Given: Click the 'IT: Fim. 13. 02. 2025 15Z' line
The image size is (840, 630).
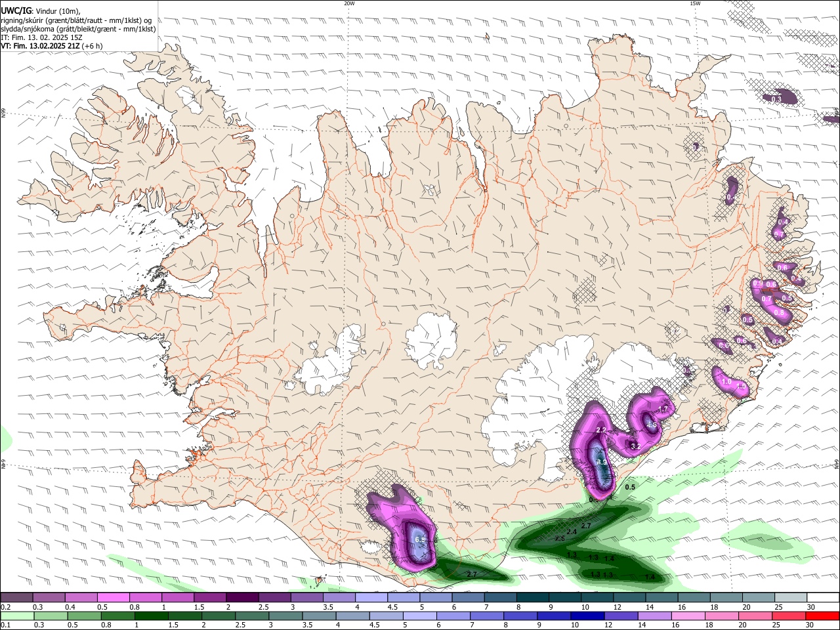Looking at the screenshot, I should click(41, 37).
